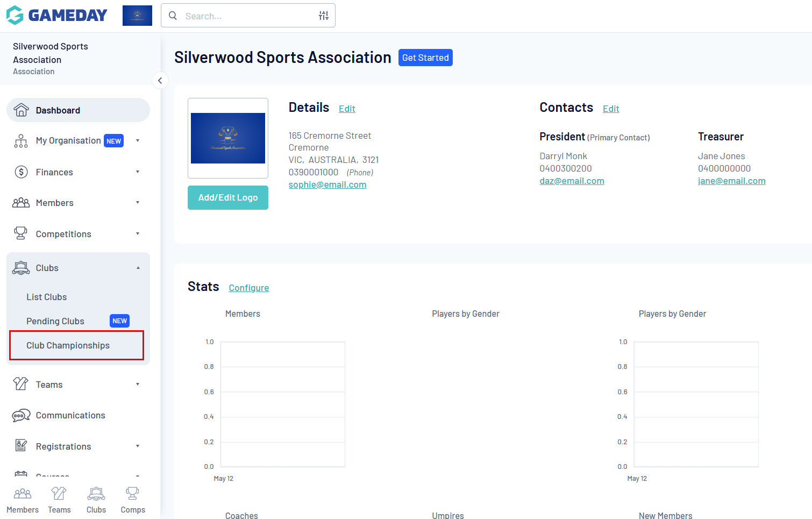Screen dimensions: 812x519
Task: Expand the Members menu arrow
Action: point(138,203)
